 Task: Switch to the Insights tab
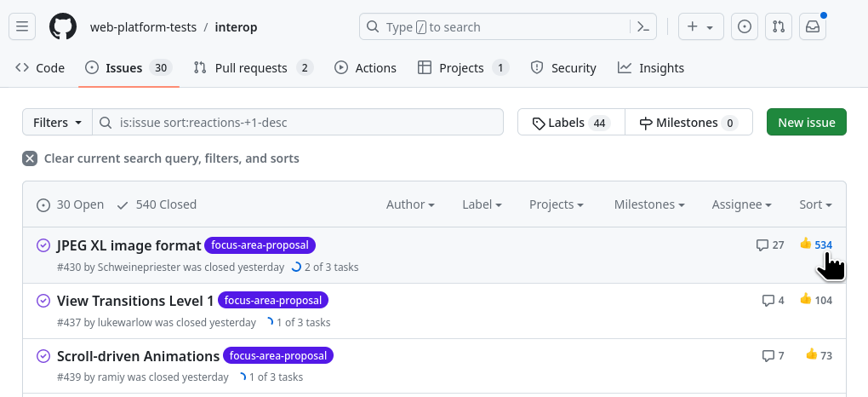(651, 68)
